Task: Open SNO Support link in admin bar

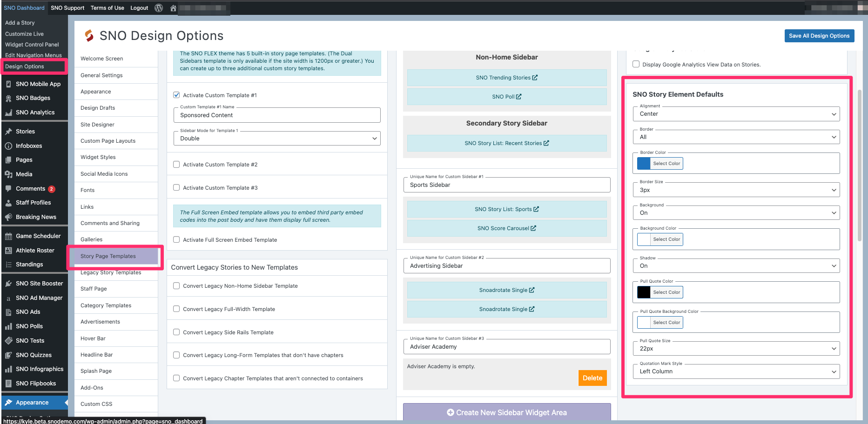Action: (67, 8)
